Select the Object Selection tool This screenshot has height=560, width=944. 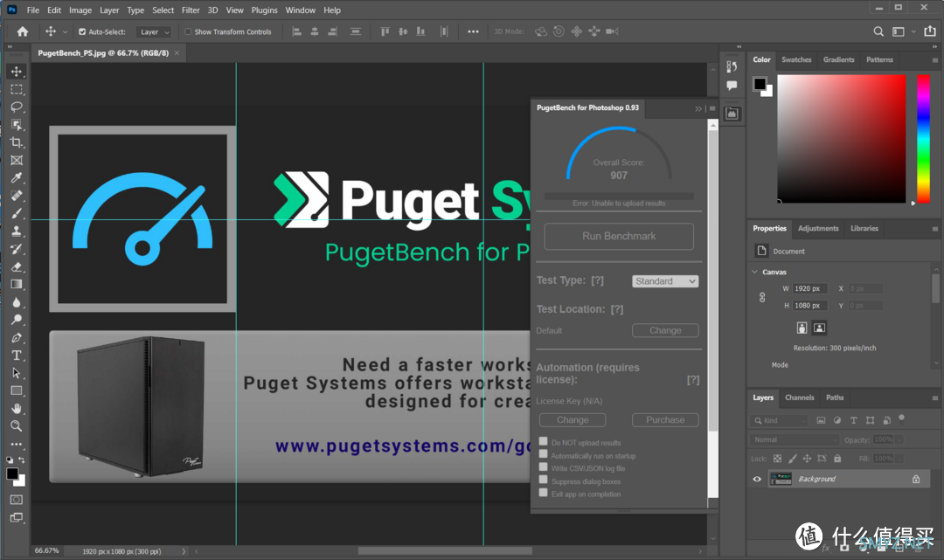tap(17, 125)
